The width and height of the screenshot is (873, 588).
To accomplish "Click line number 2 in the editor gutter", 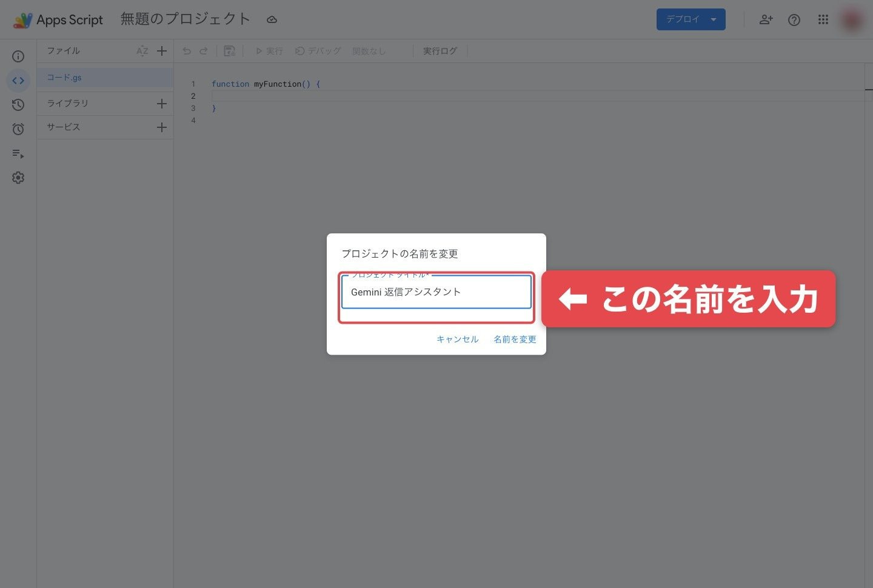I will [x=193, y=96].
